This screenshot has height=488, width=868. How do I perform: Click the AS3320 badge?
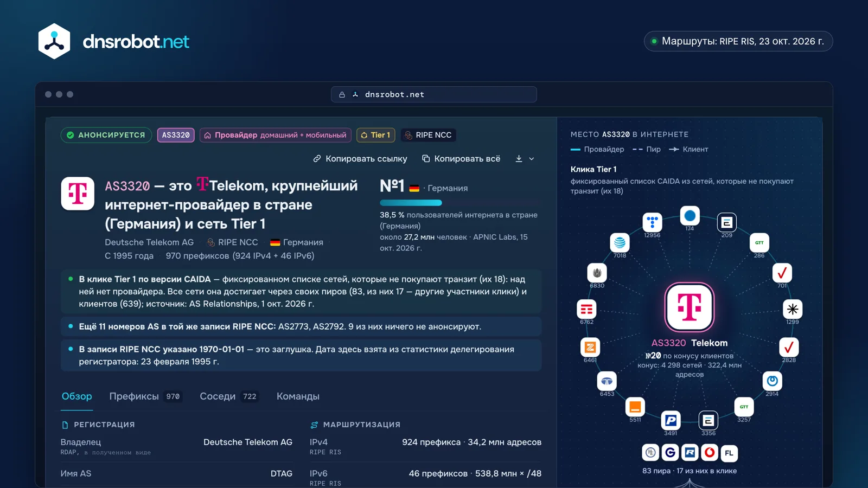tap(176, 135)
